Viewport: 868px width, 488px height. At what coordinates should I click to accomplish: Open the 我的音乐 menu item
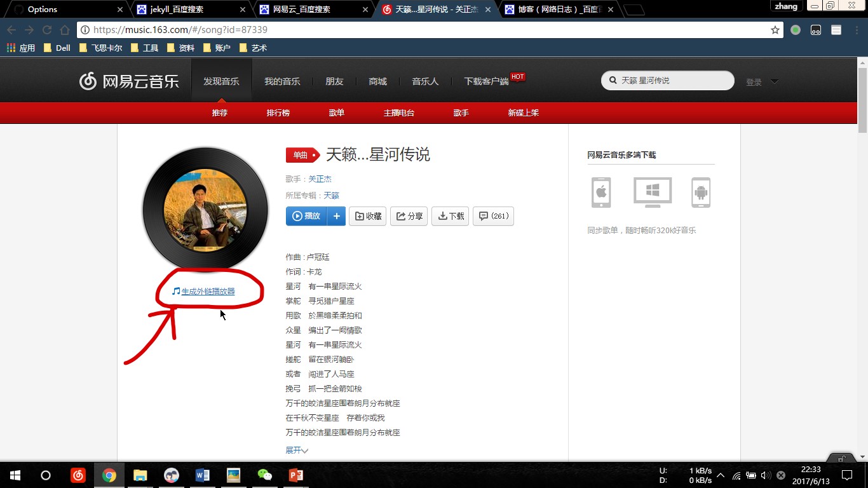click(282, 81)
